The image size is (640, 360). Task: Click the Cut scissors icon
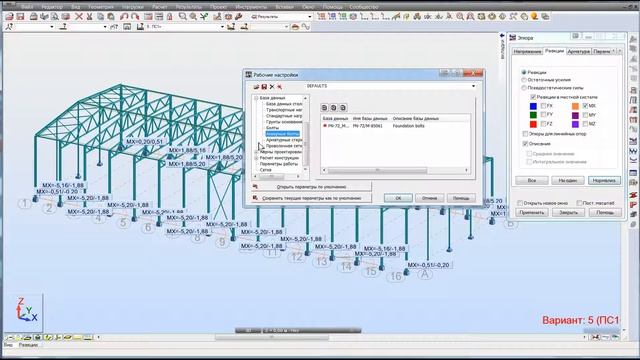pos(89,17)
